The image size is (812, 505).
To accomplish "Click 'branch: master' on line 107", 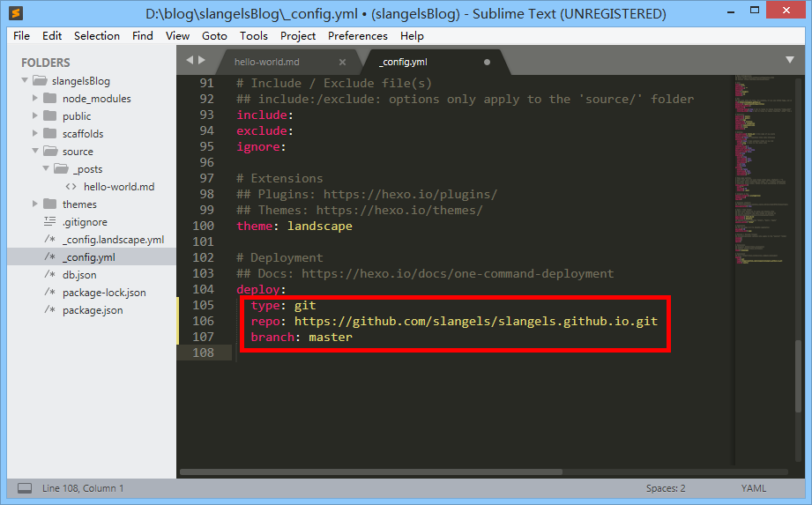I will click(302, 337).
